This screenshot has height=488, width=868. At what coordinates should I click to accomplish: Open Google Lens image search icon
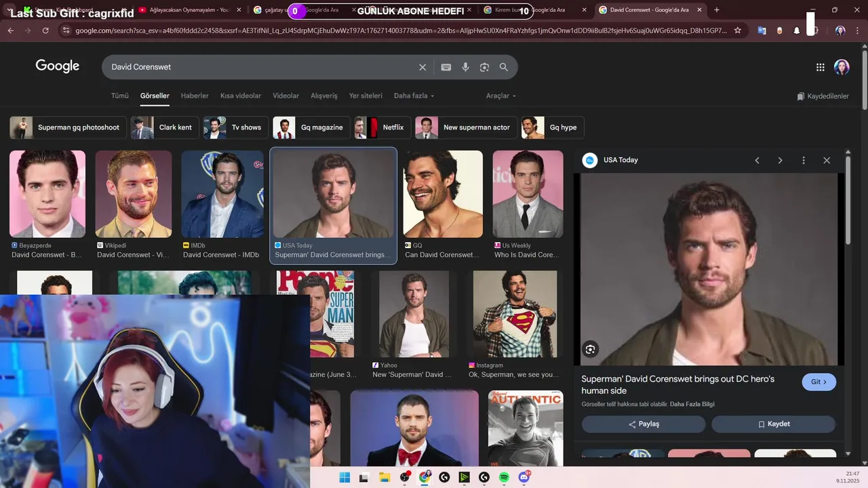(x=484, y=67)
